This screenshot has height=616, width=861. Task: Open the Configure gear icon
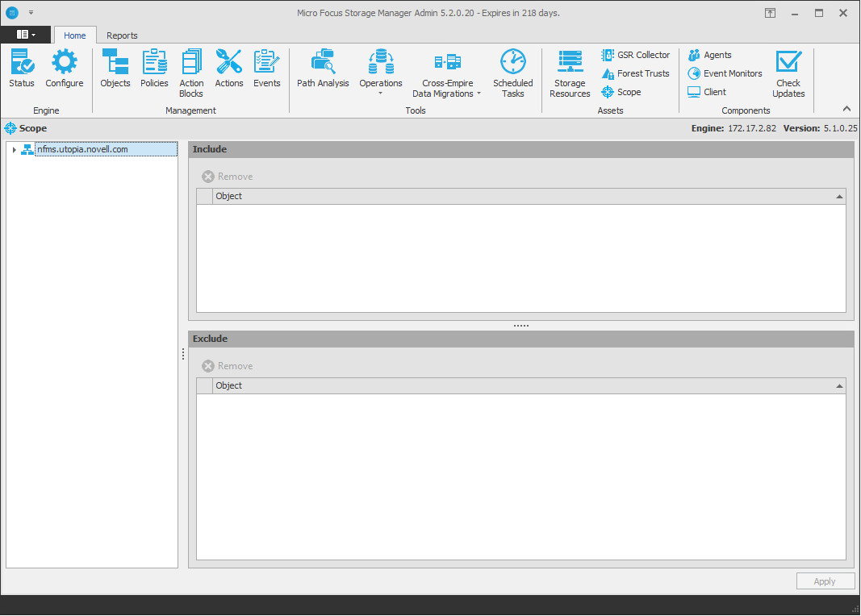[65, 68]
